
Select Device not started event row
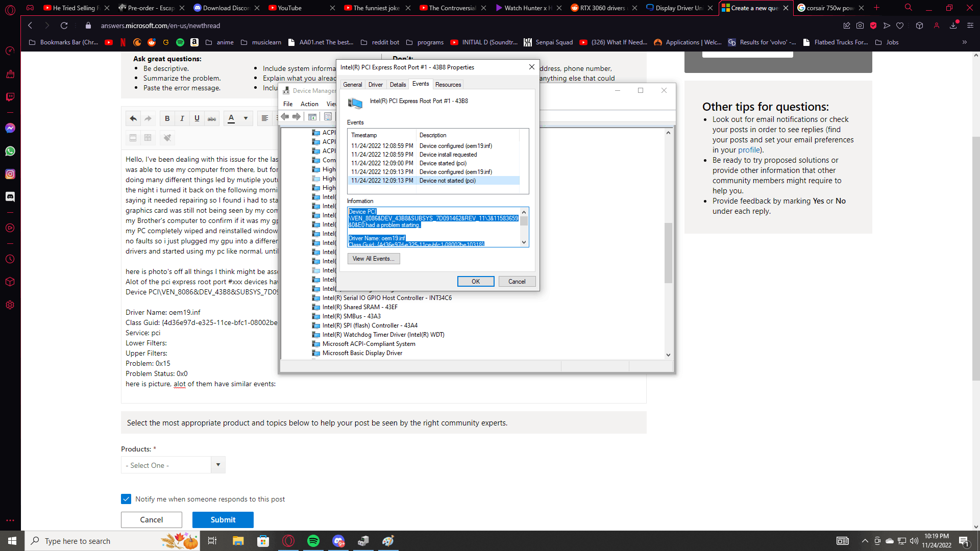point(434,181)
